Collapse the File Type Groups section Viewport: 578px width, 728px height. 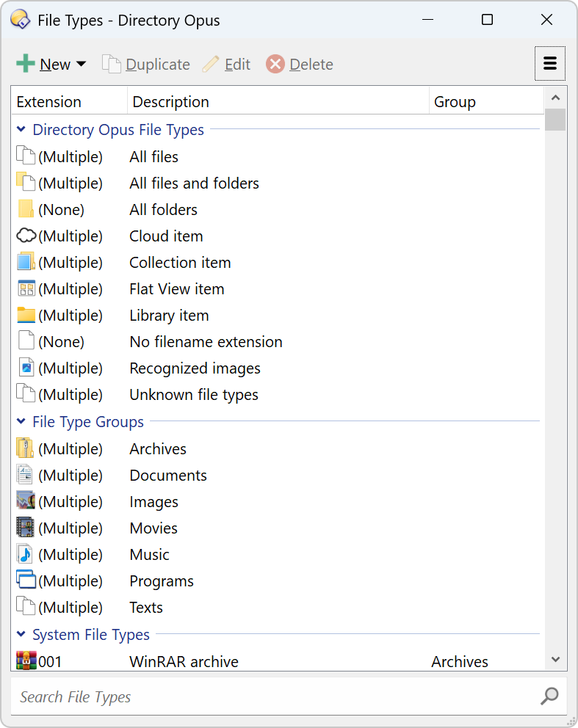click(21, 423)
